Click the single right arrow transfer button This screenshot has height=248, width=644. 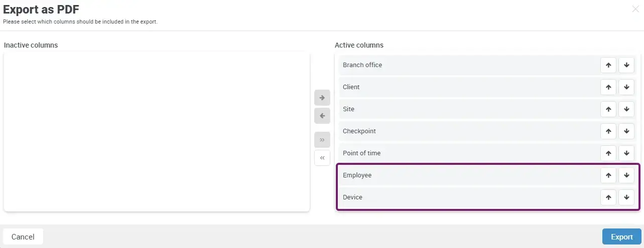pyautogui.click(x=322, y=98)
